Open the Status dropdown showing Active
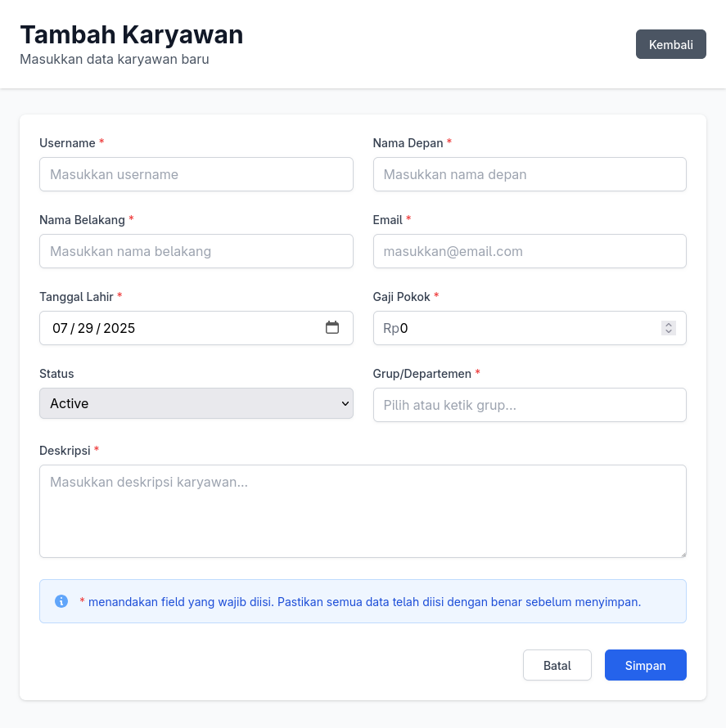Image resolution: width=726 pixels, height=728 pixels. (x=196, y=403)
